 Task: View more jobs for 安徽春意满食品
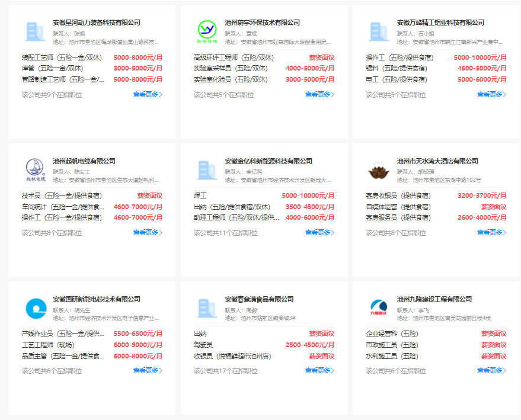[319, 370]
